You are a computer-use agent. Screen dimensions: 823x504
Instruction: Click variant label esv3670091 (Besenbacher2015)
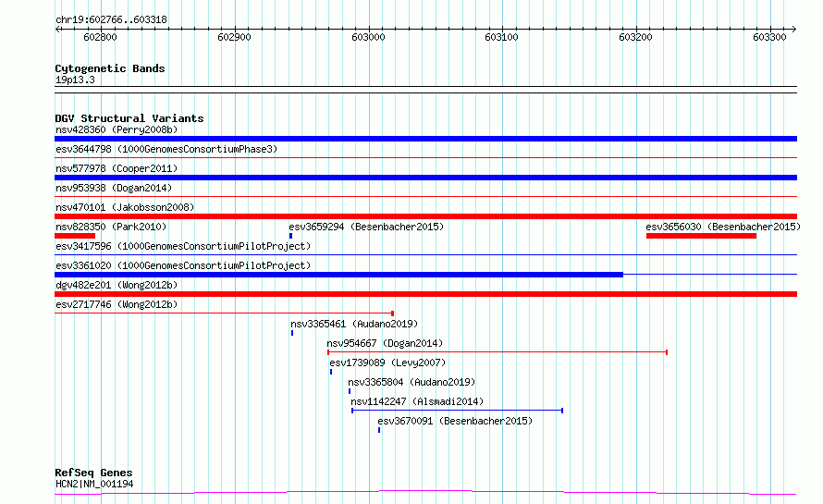pyautogui.click(x=455, y=421)
